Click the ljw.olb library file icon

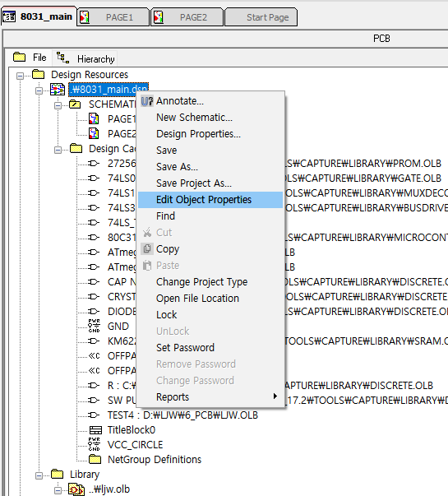point(76,489)
